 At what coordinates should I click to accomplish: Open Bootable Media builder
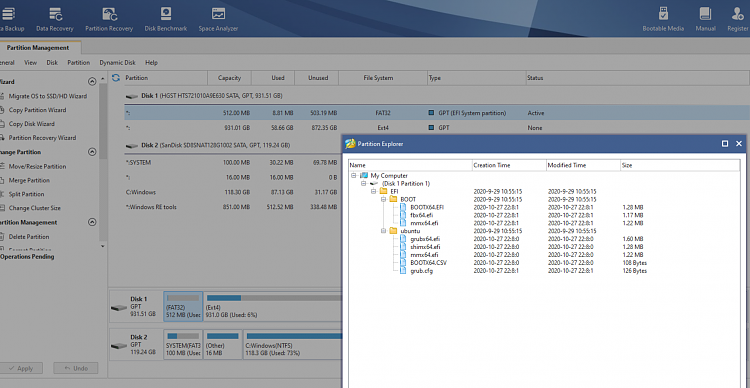tap(663, 19)
